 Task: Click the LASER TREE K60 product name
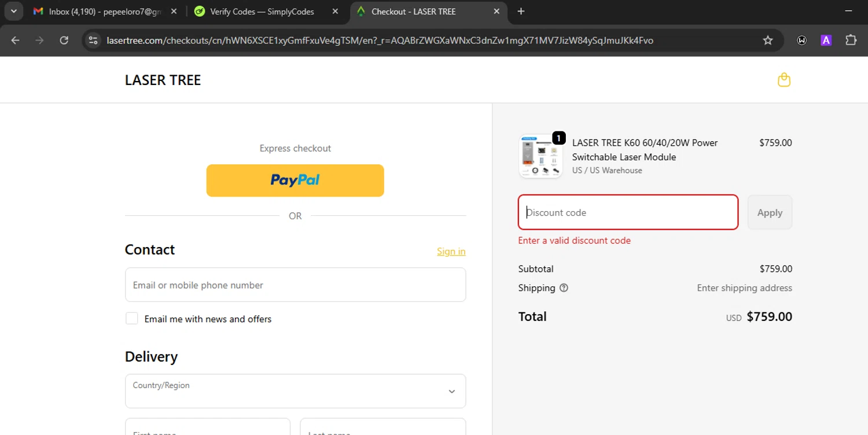645,150
